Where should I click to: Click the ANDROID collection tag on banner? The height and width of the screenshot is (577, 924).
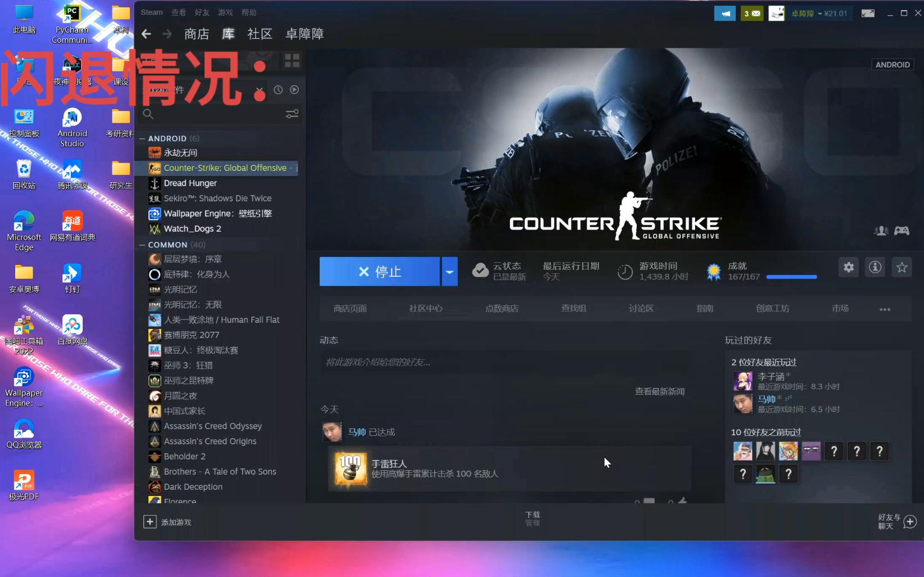click(893, 65)
